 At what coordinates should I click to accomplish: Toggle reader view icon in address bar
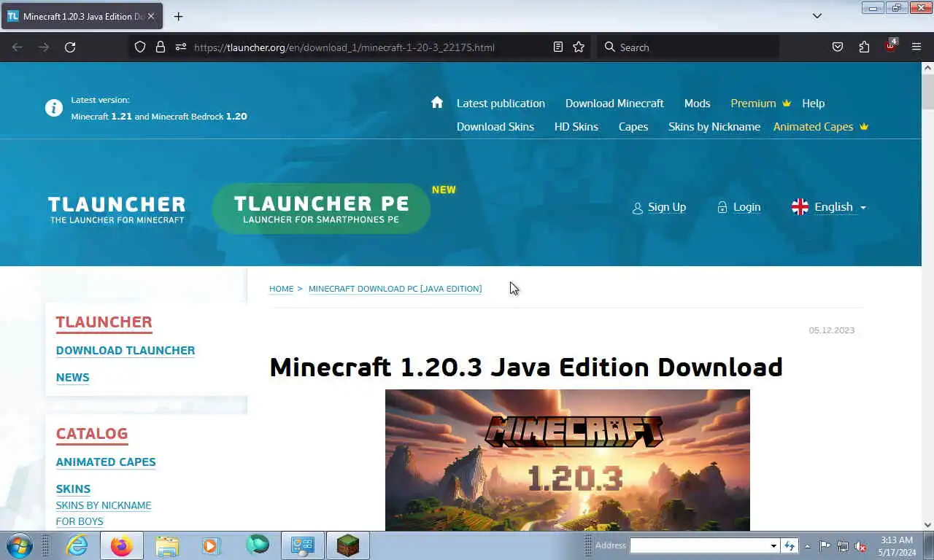pos(558,47)
